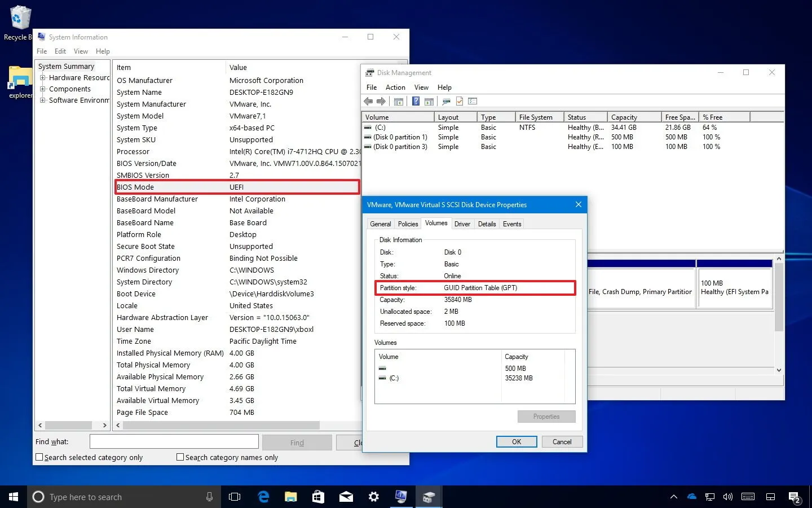
Task: Enable Search category names only
Action: tap(180, 457)
